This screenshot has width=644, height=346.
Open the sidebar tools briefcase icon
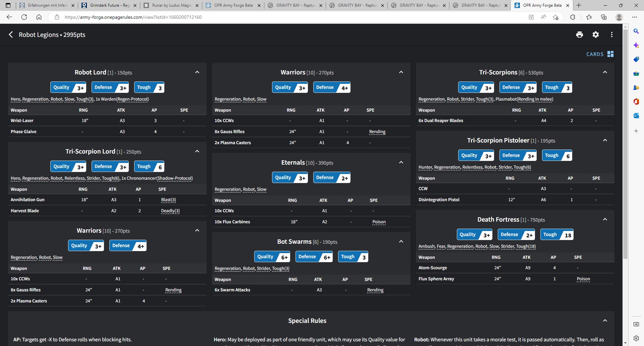click(636, 73)
